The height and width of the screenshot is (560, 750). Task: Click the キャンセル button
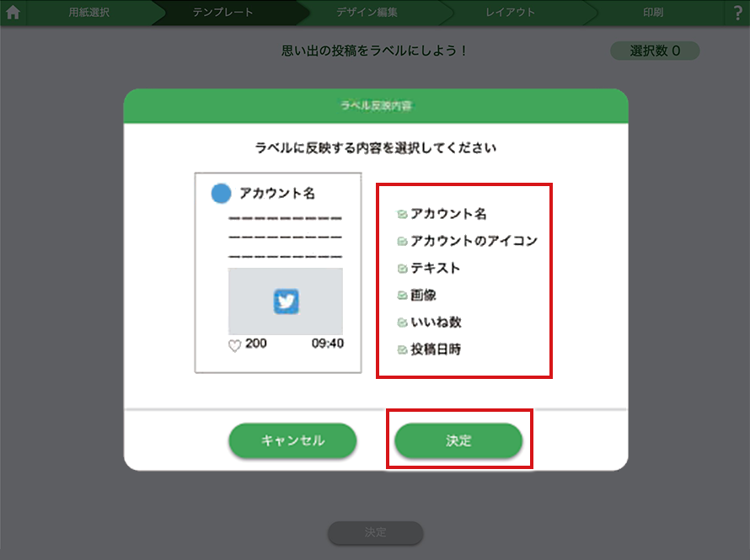tap(292, 440)
